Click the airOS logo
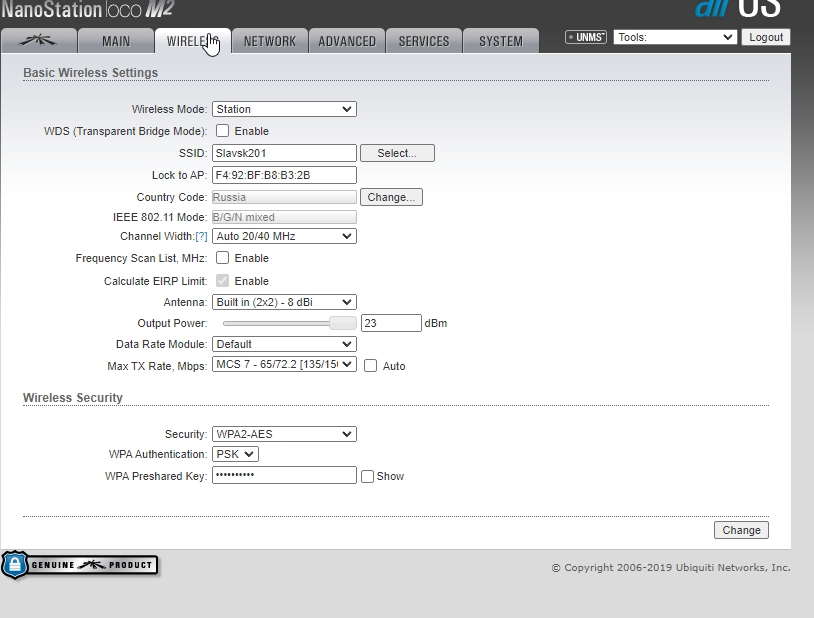Viewport: 814px width, 618px height. click(738, 9)
